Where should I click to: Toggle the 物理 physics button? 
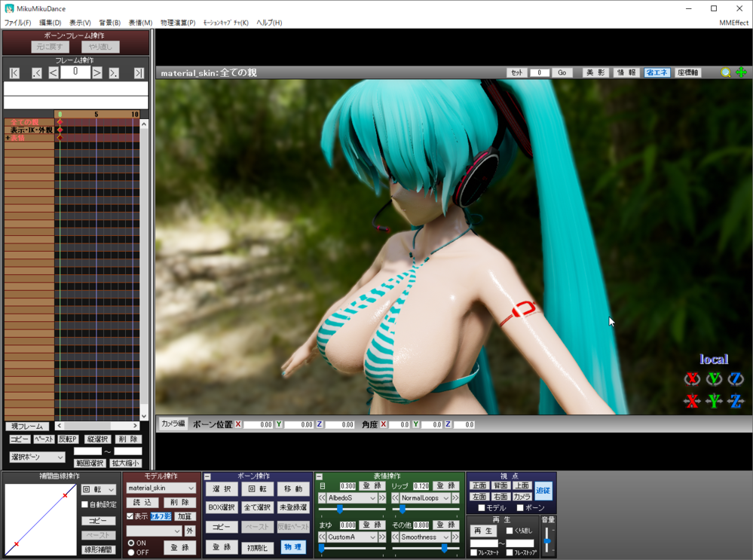[x=293, y=547]
